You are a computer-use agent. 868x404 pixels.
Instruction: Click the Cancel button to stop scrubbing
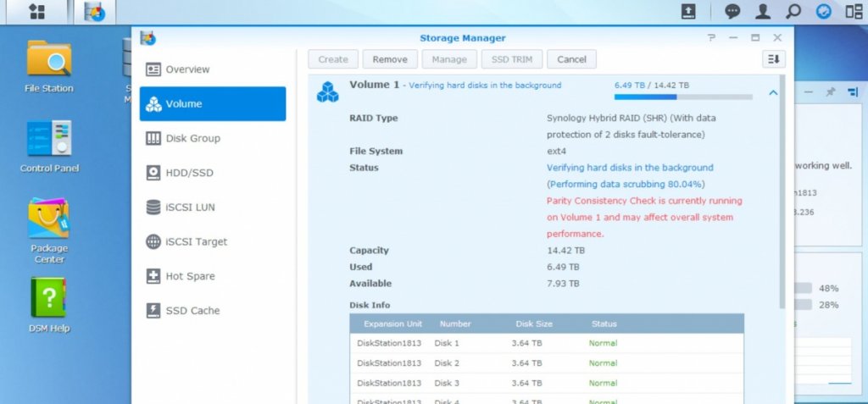[571, 59]
